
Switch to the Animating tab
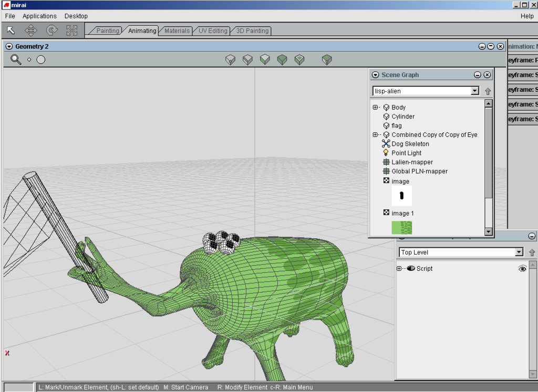tap(142, 31)
